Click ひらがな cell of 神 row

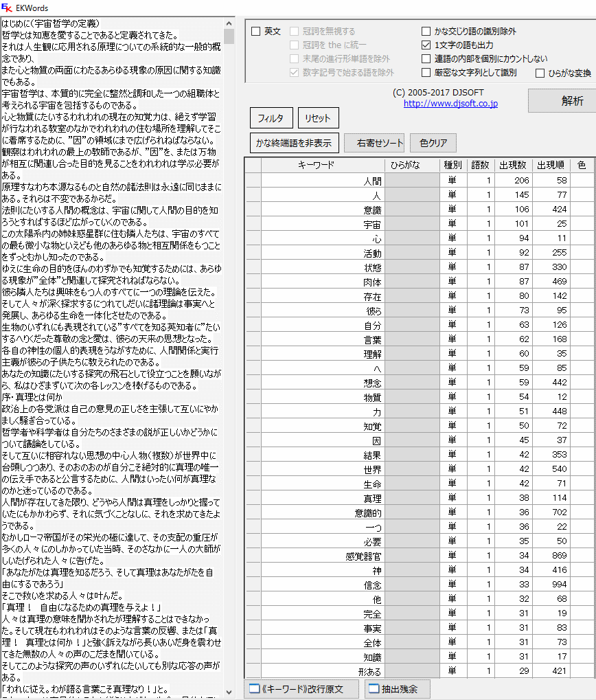pos(412,570)
